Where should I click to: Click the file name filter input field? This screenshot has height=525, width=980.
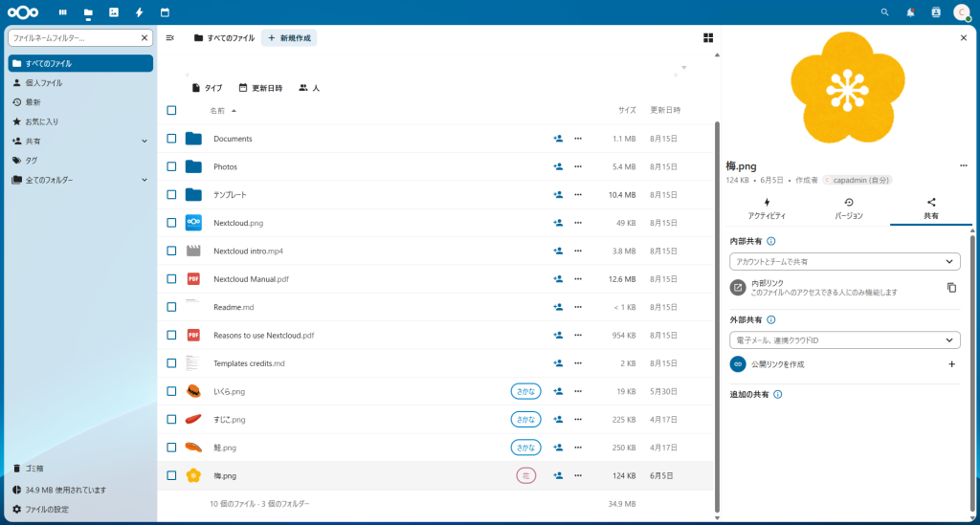tap(75, 38)
